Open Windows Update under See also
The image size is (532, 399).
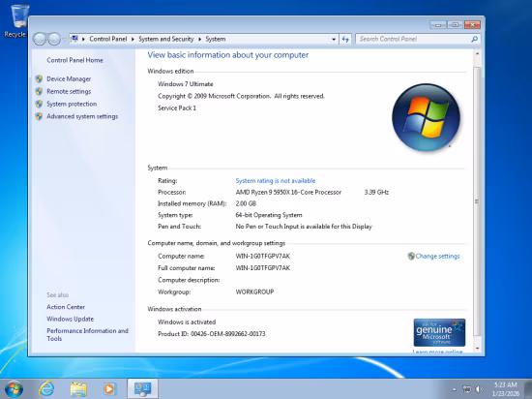pyautogui.click(x=70, y=319)
